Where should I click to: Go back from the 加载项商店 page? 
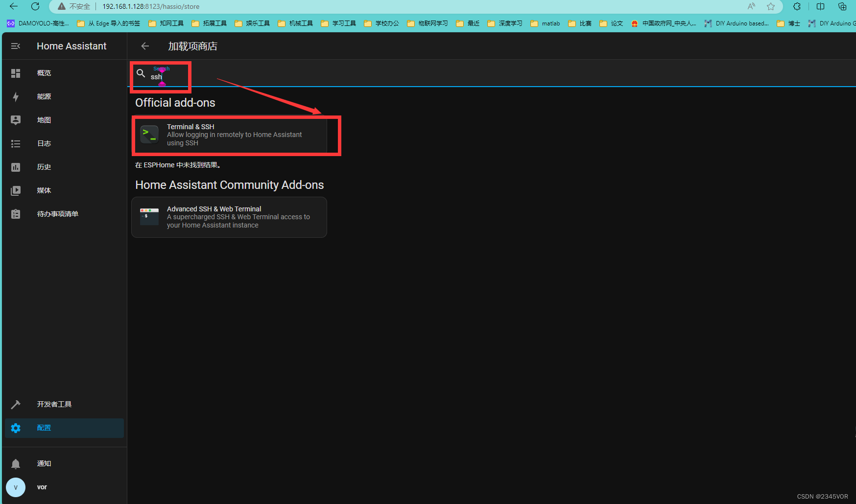[x=145, y=46]
